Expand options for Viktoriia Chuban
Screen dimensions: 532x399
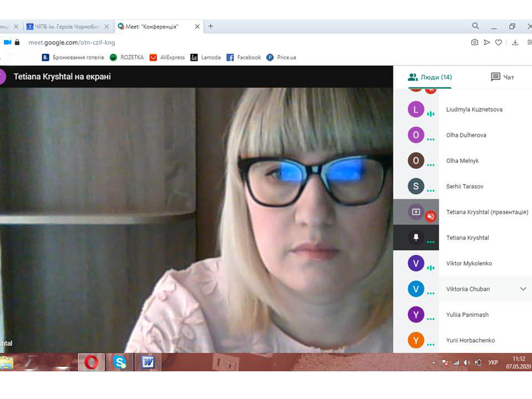click(x=523, y=289)
